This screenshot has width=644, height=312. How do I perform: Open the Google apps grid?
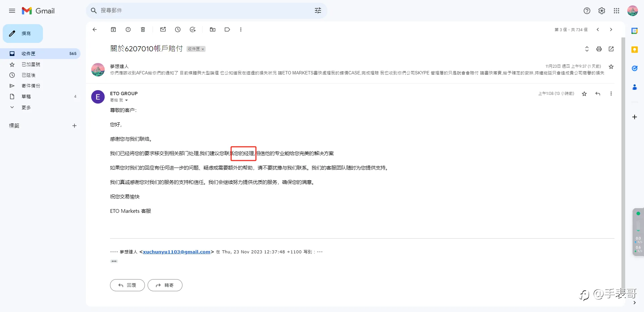coord(616,11)
